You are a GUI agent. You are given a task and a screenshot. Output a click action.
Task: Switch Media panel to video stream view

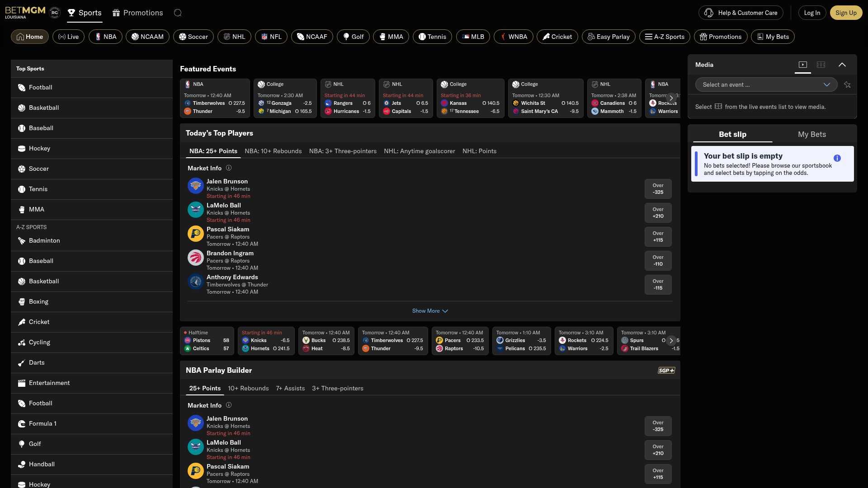pos(803,65)
